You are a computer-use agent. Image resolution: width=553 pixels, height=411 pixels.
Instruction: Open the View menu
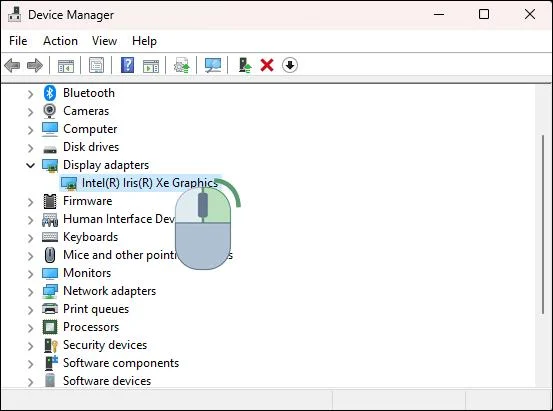click(104, 41)
